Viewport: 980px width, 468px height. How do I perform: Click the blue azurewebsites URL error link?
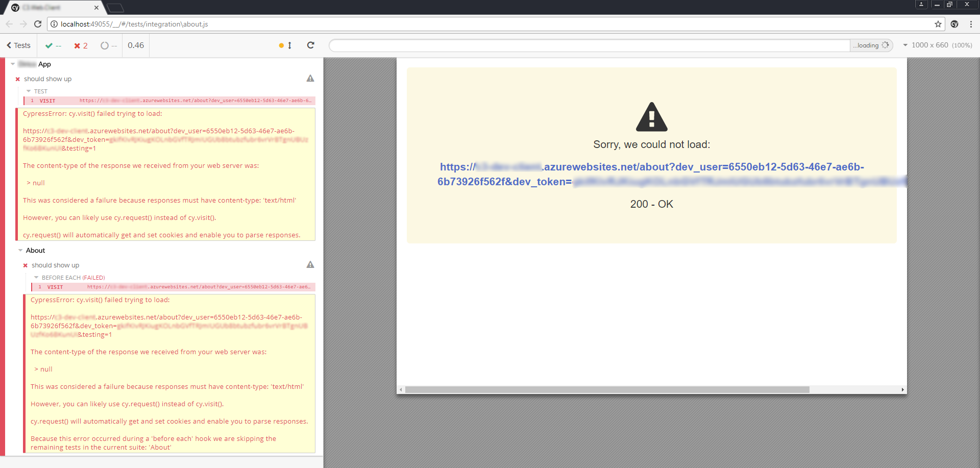point(651,174)
